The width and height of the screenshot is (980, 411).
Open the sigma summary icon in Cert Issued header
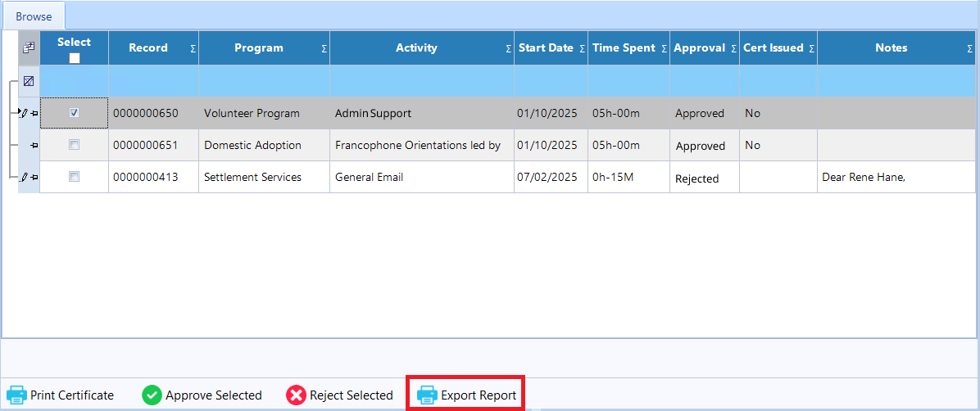[x=812, y=49]
